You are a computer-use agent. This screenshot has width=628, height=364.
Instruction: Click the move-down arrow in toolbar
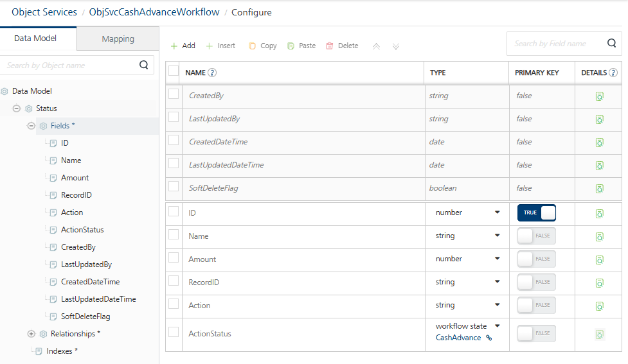(x=396, y=46)
